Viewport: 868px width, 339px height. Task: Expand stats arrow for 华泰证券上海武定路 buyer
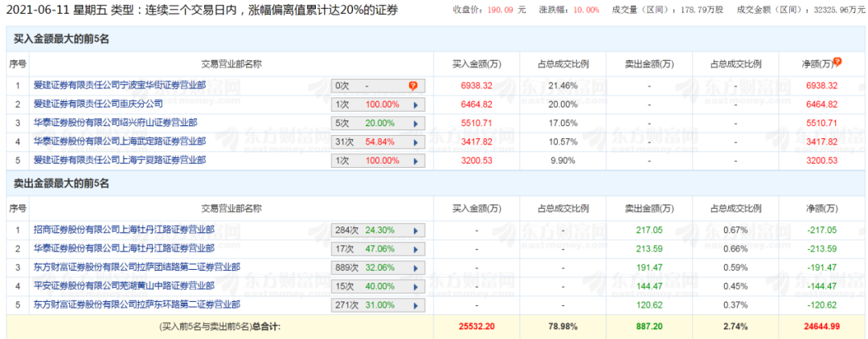click(x=416, y=141)
